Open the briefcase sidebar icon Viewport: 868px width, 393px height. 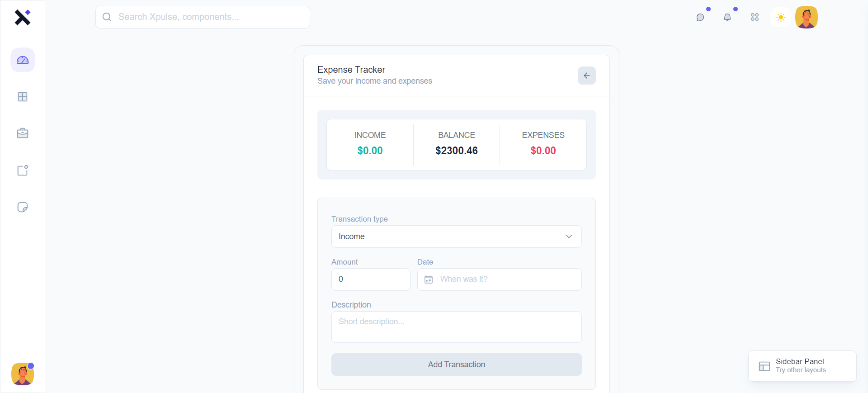(x=23, y=133)
